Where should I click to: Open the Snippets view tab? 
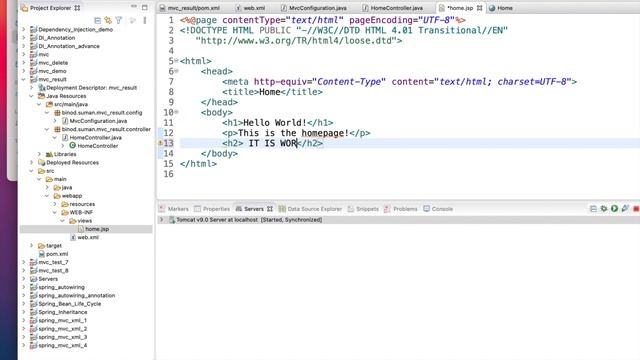point(363,209)
